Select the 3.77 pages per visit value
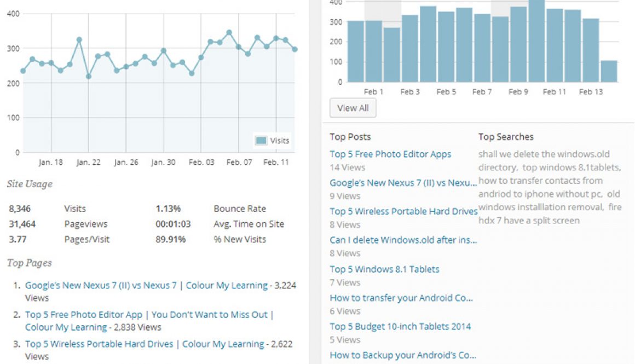635x364 pixels. [18, 239]
